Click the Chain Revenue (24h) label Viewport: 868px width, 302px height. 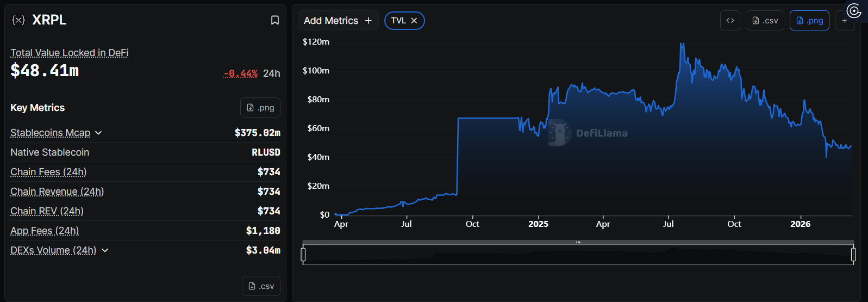57,192
